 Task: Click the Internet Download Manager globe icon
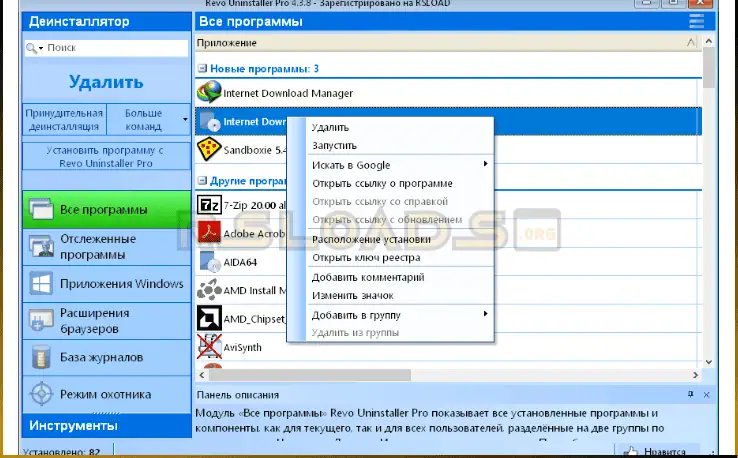point(209,92)
